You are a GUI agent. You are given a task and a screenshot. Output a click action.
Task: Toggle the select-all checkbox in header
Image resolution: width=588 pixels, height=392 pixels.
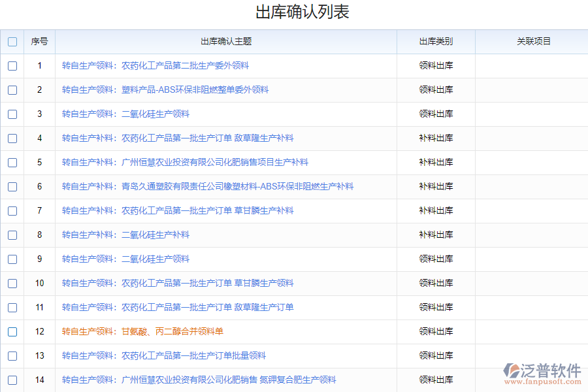[12, 42]
